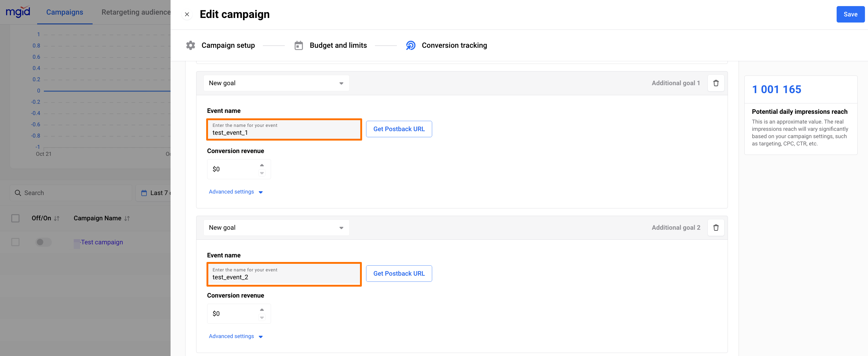Delete Additional goal 2 with trash icon
Image resolution: width=868 pixels, height=356 pixels.
click(716, 228)
